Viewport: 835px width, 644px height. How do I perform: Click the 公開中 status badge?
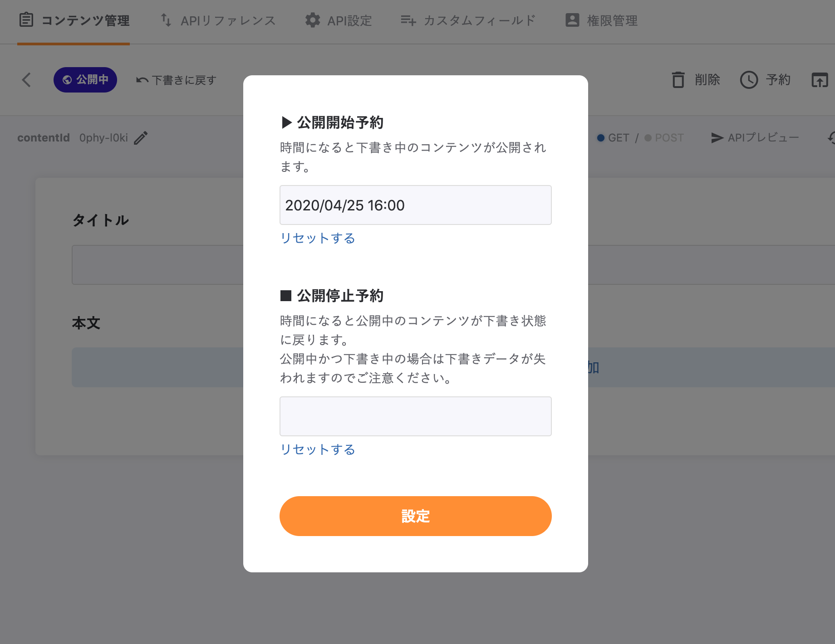pos(85,80)
